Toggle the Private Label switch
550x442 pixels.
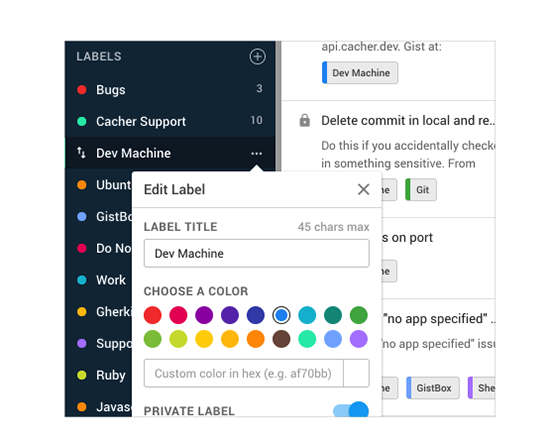(x=351, y=410)
